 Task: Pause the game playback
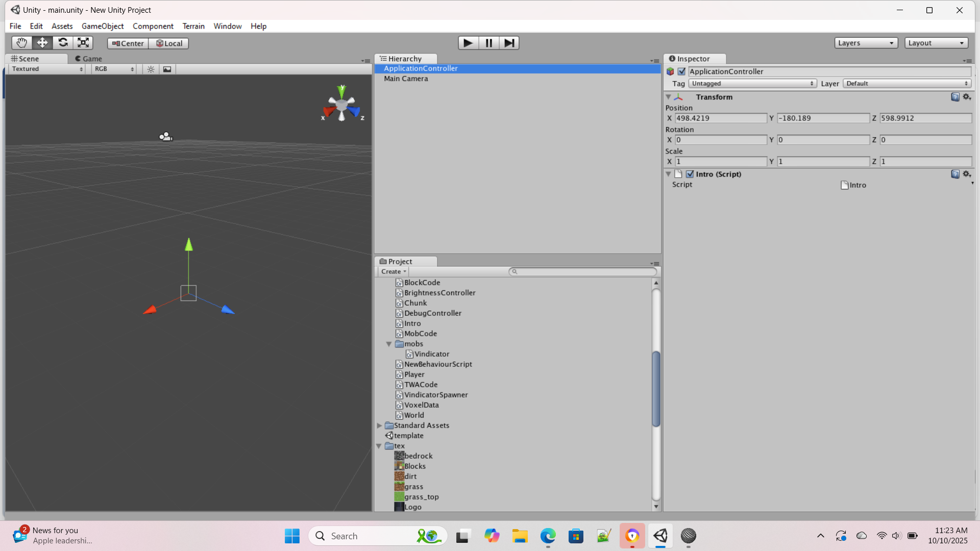tap(488, 43)
